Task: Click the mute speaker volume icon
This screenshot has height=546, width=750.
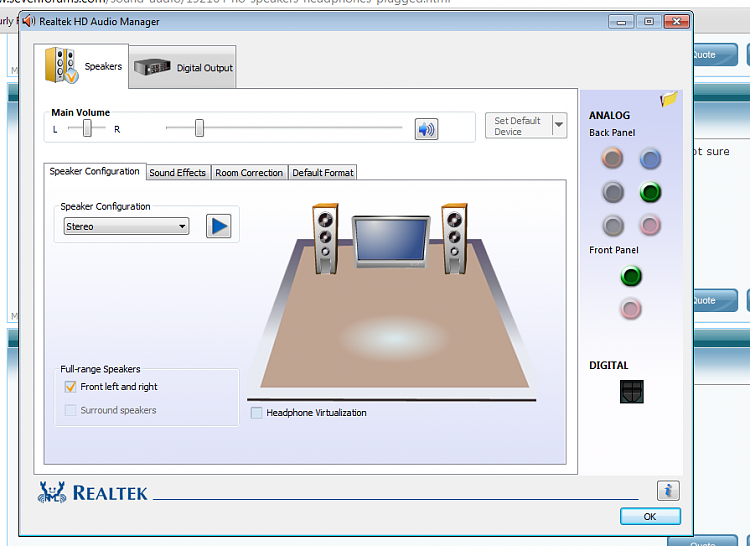Action: (426, 129)
